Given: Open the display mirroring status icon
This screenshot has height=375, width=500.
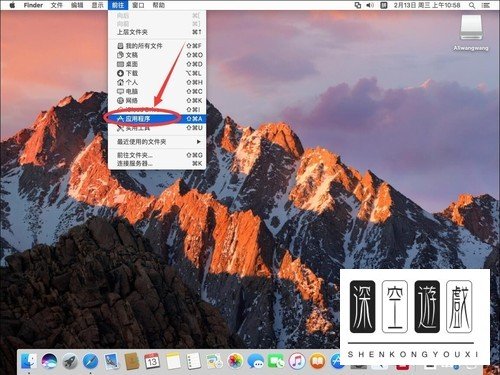Looking at the screenshot, I should pos(358,5).
